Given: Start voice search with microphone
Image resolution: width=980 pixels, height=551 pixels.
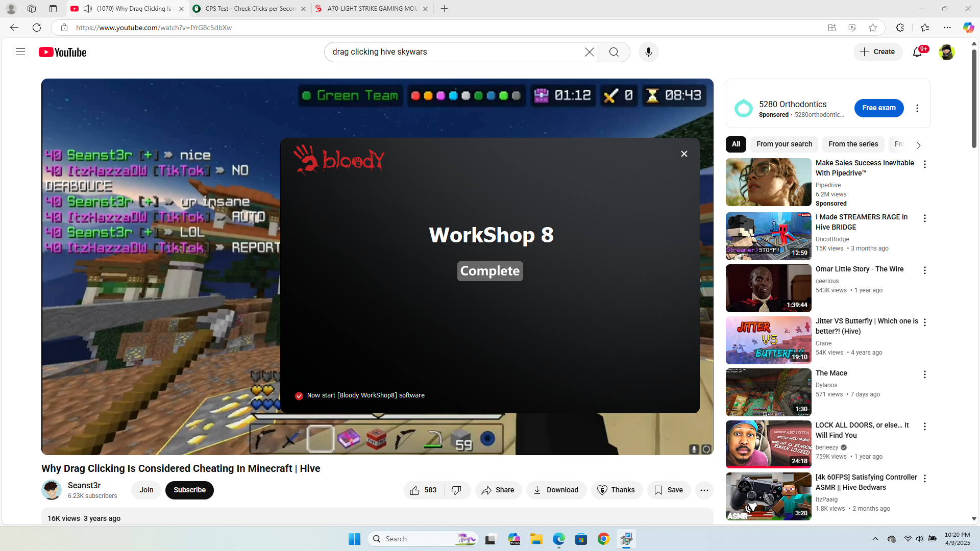Looking at the screenshot, I should (649, 52).
